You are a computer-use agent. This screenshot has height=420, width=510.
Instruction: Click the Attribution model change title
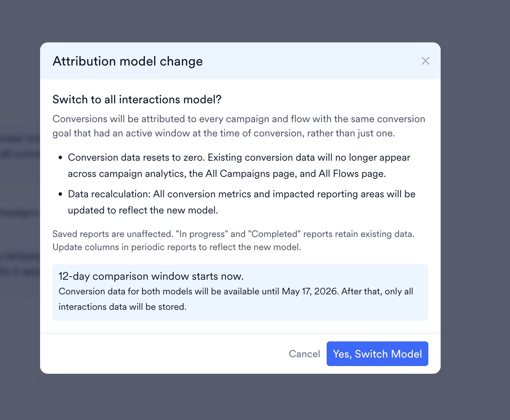point(127,61)
